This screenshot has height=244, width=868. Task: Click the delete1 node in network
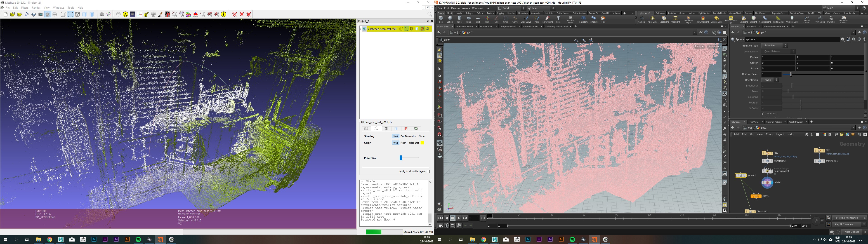point(767,182)
